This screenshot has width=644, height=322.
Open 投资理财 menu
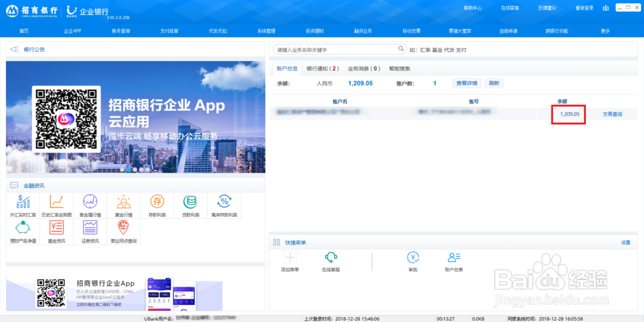point(315,31)
